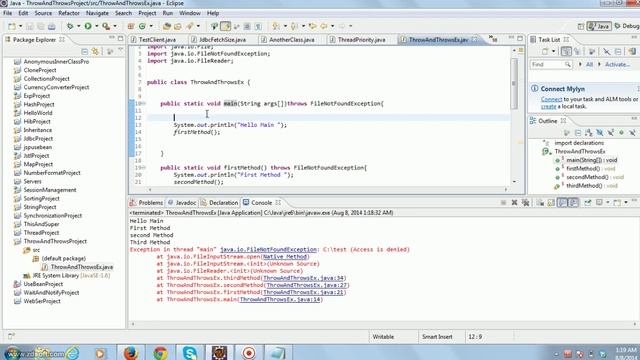Click the java.io.FileNotFoundException link in console
The width and height of the screenshot is (640, 360).
click(268, 249)
